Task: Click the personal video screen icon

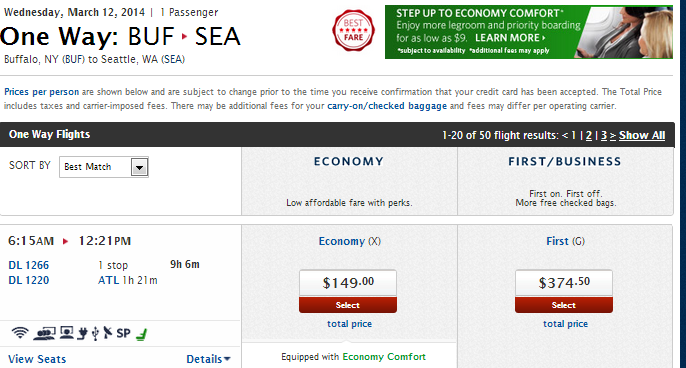Action: [67, 333]
